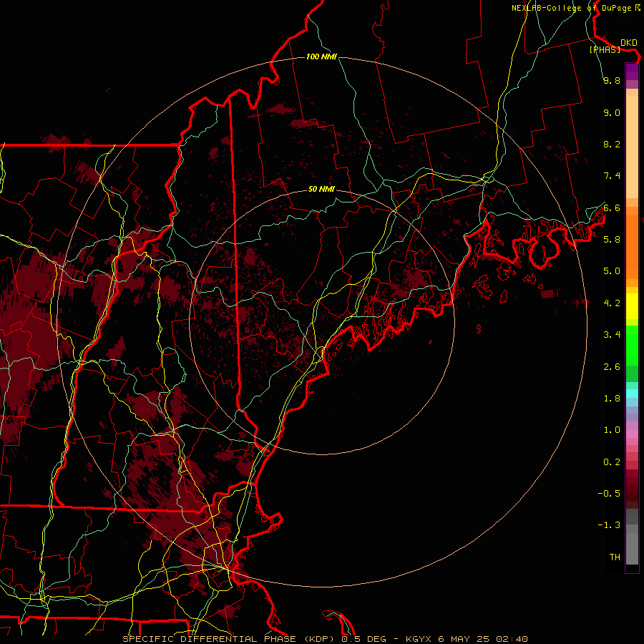Pick the cyan swatch beside 1.8

pos(632,394)
